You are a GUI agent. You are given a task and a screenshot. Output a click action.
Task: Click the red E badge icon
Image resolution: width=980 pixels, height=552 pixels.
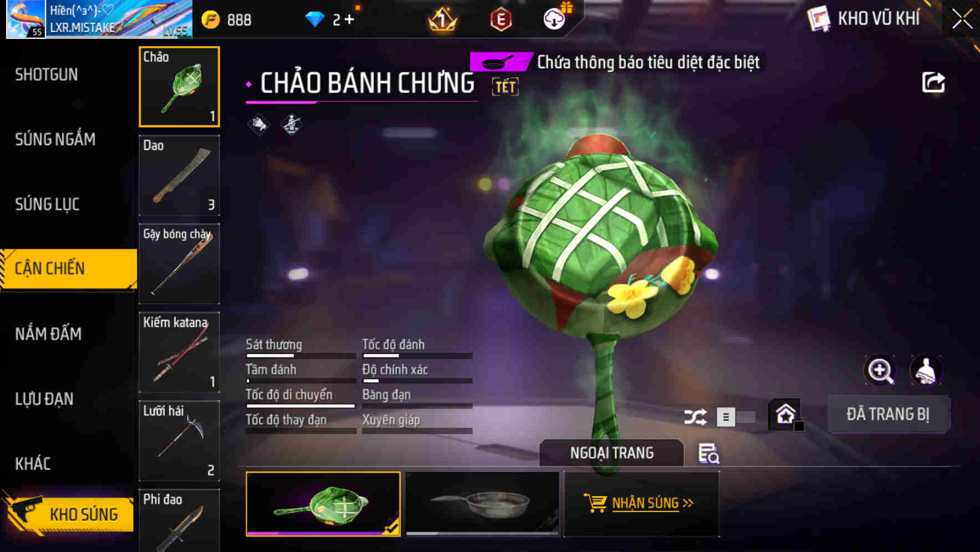click(501, 20)
